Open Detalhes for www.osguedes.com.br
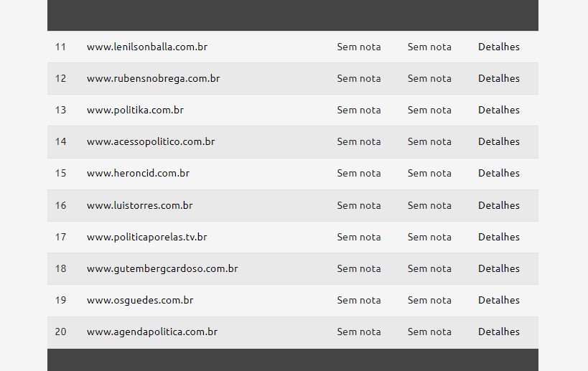 tap(499, 300)
